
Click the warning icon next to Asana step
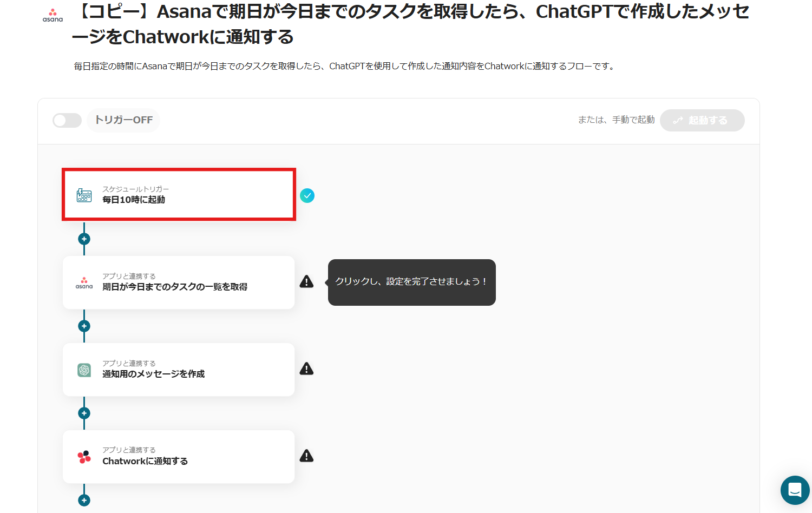click(307, 281)
